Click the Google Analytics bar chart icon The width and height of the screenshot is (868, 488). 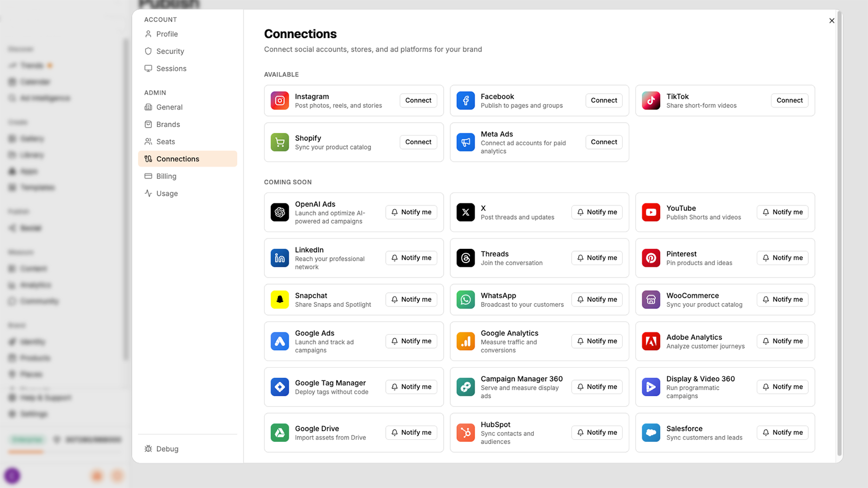coord(465,341)
